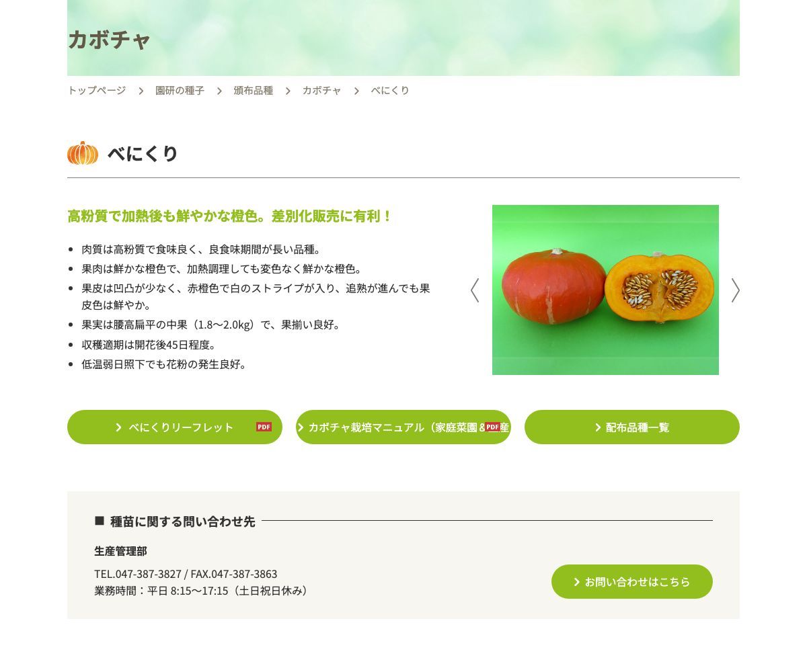Navigate to 頒布品種 in the breadcrumb
Screen dimensions: 807x672
(x=254, y=90)
